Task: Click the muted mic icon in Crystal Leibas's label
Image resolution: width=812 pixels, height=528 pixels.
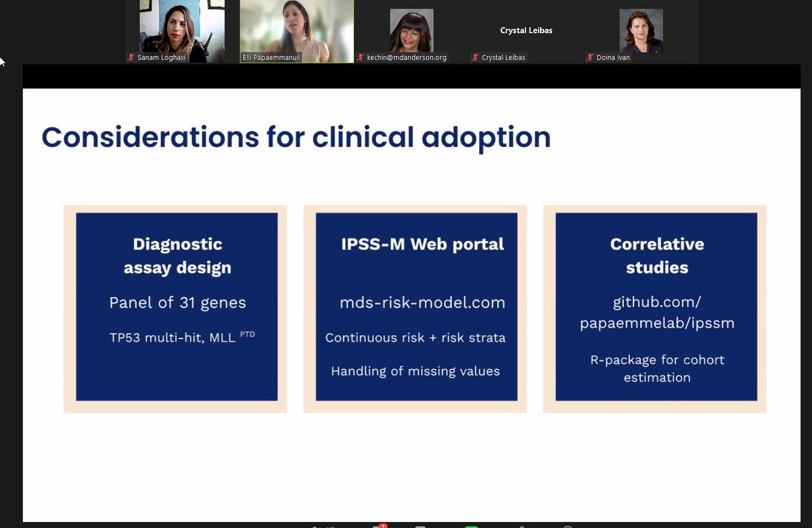Action: pos(476,58)
